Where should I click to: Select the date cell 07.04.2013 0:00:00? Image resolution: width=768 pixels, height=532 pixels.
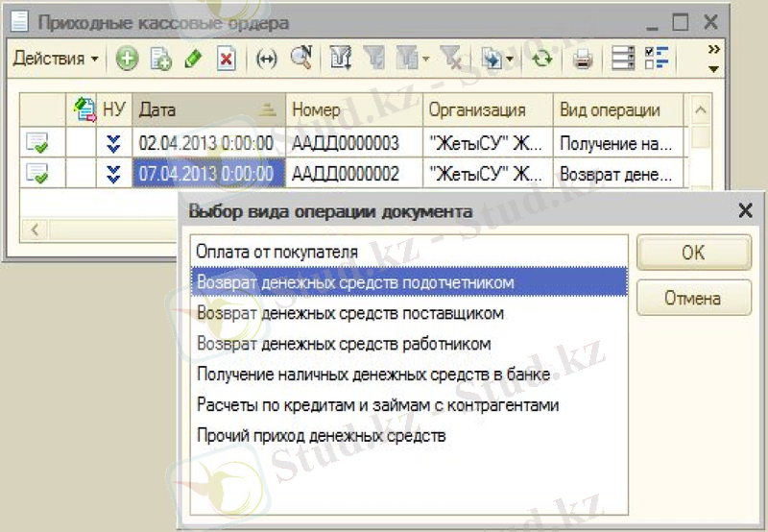(208, 174)
